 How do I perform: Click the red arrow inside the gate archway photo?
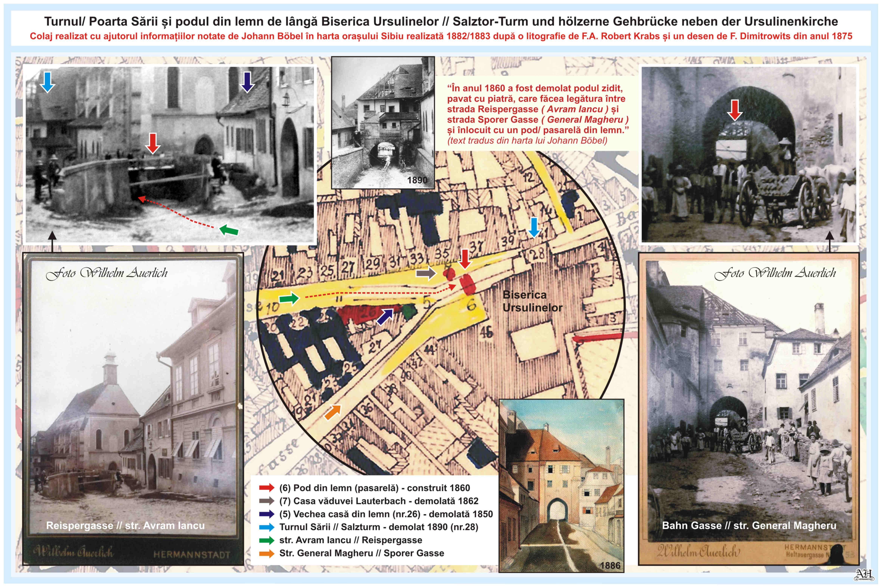[x=735, y=110]
